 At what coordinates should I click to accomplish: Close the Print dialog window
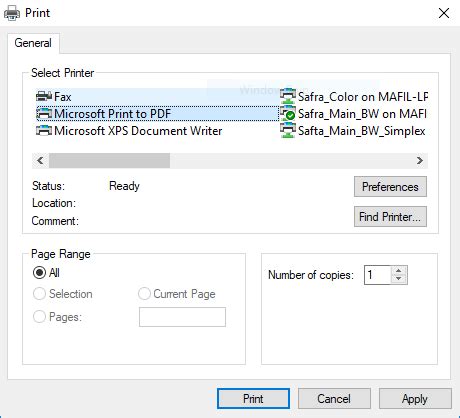[444, 13]
